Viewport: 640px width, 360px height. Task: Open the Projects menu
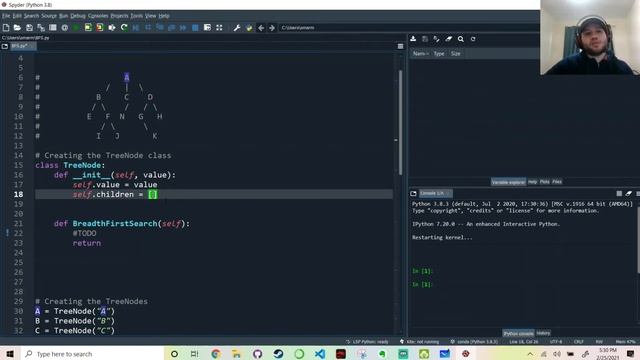pyautogui.click(x=119, y=16)
